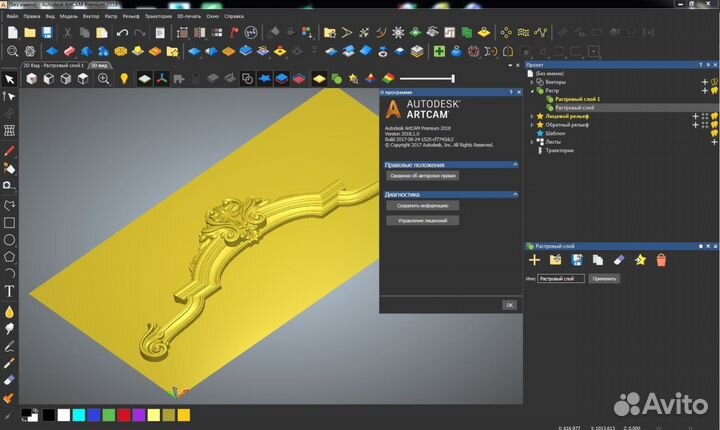Select the cyan color swatch in bottom palette
720x430 pixels.
[x=78, y=414]
